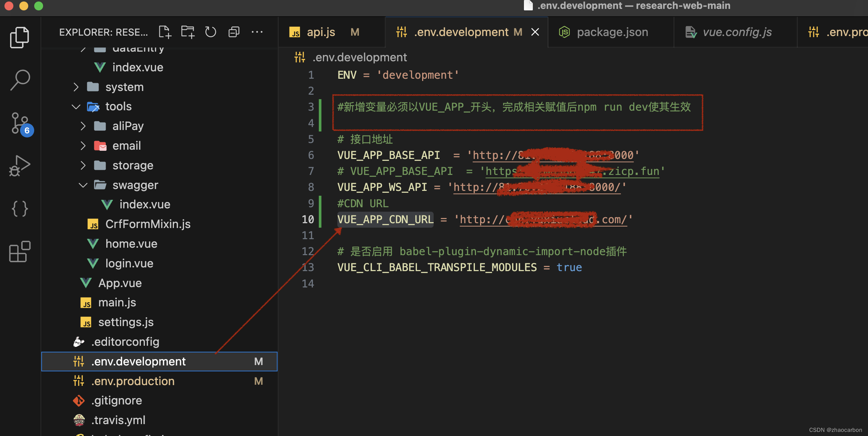
Task: Click the .env.development breadcrumb above the editor
Action: click(x=360, y=57)
